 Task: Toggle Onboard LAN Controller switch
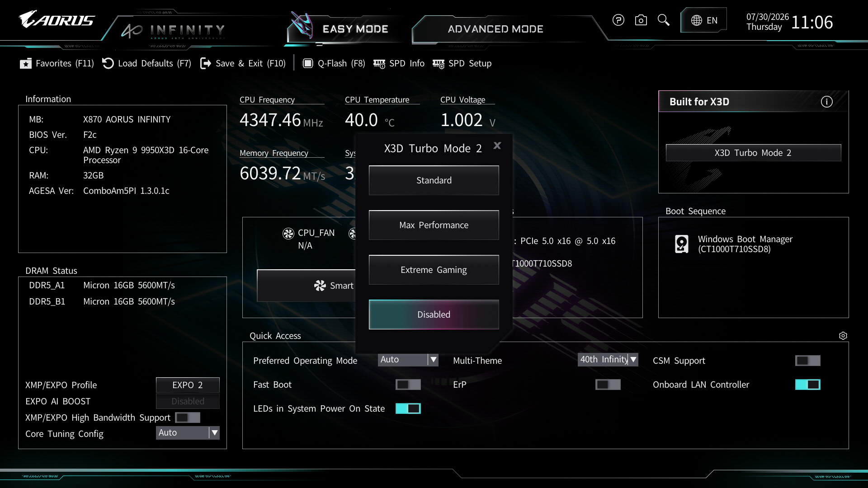[808, 385]
